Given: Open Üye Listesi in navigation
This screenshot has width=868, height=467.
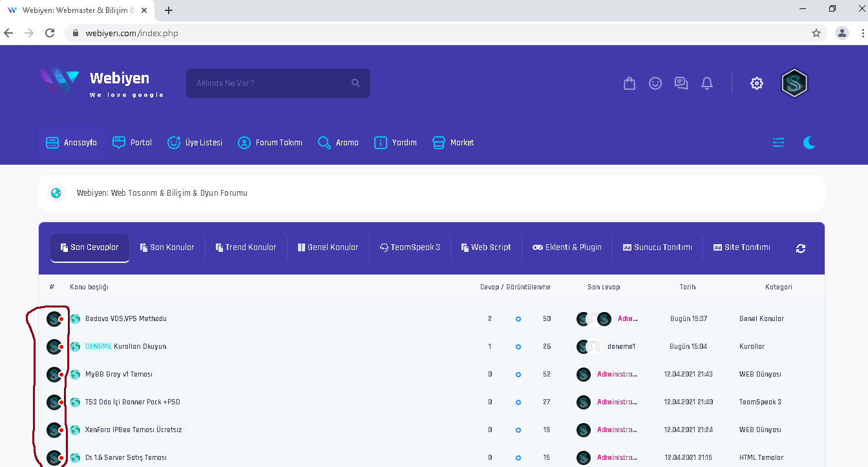Looking at the screenshot, I should point(195,143).
